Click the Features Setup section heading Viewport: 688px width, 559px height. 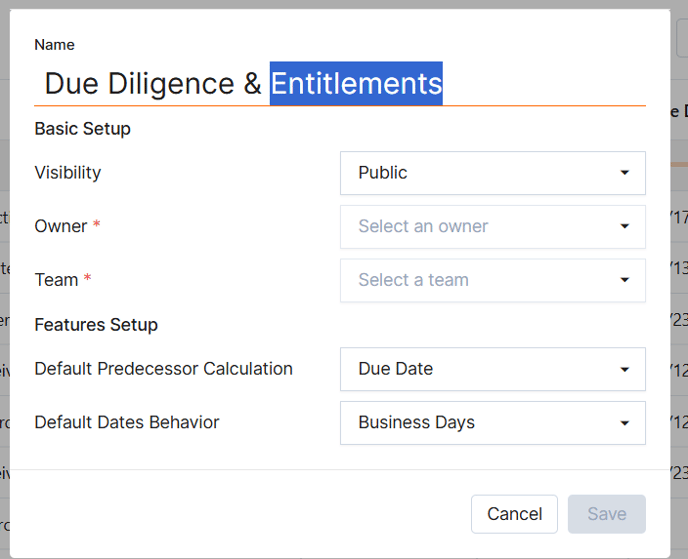pyautogui.click(x=96, y=325)
